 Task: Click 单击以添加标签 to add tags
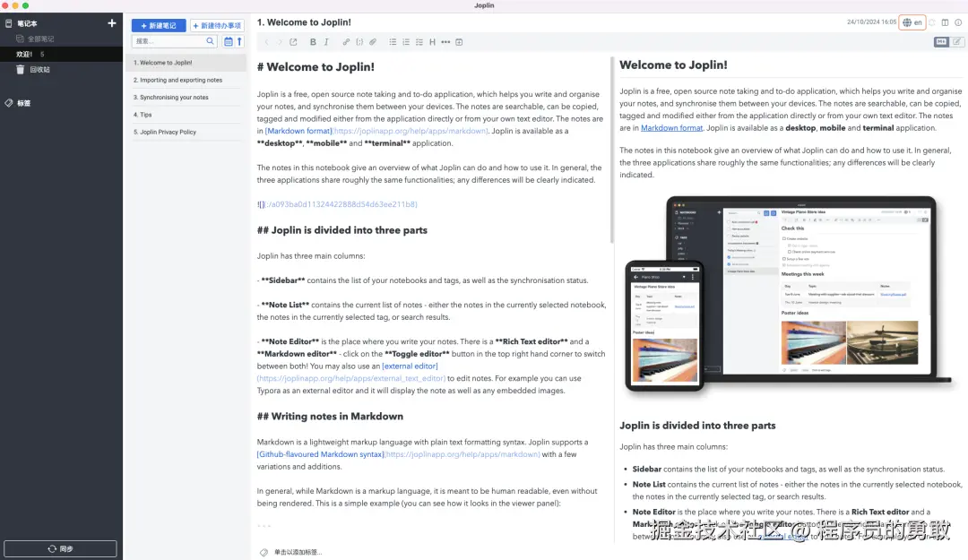pos(298,553)
